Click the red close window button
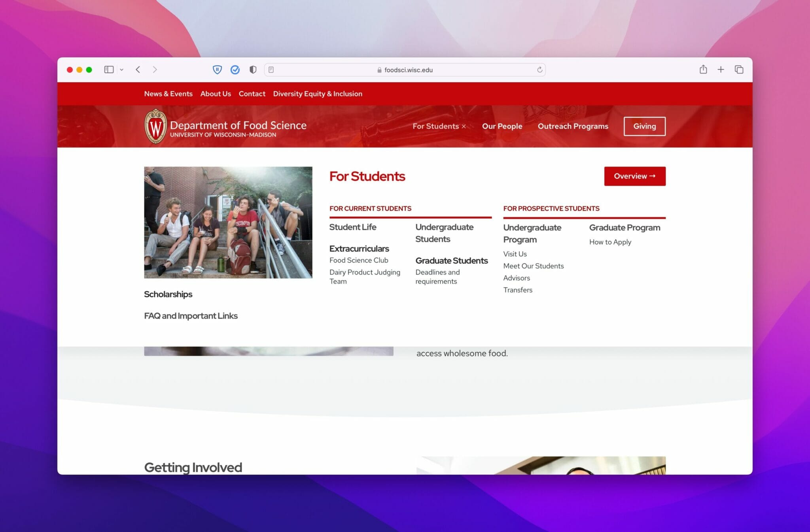 pos(70,70)
